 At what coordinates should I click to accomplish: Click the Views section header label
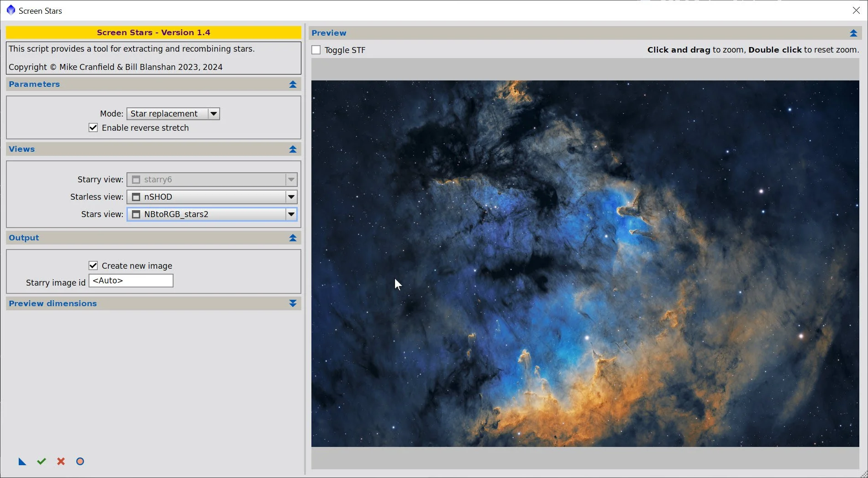pyautogui.click(x=21, y=149)
